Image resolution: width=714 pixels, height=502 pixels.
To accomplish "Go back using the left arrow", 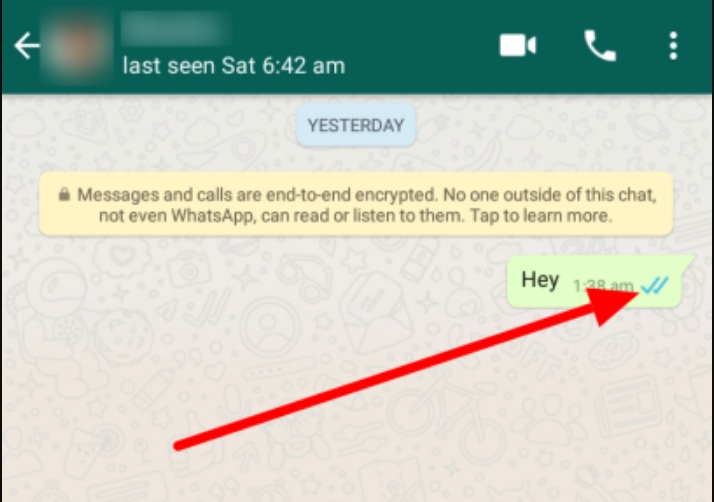I will (x=26, y=45).
